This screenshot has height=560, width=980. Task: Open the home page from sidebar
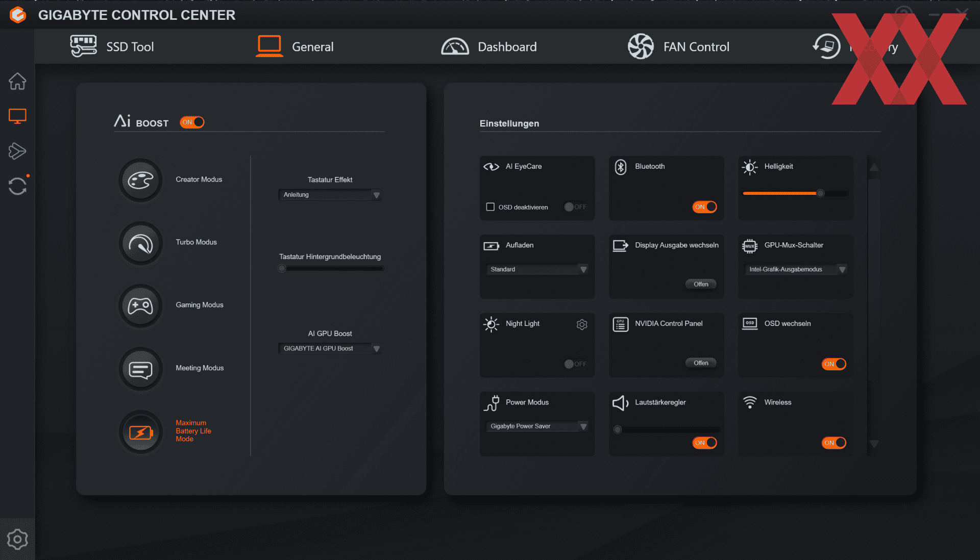(x=17, y=81)
